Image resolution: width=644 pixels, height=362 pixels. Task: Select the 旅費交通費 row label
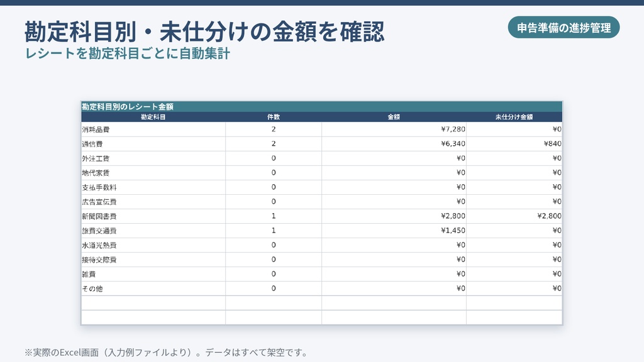(x=99, y=231)
